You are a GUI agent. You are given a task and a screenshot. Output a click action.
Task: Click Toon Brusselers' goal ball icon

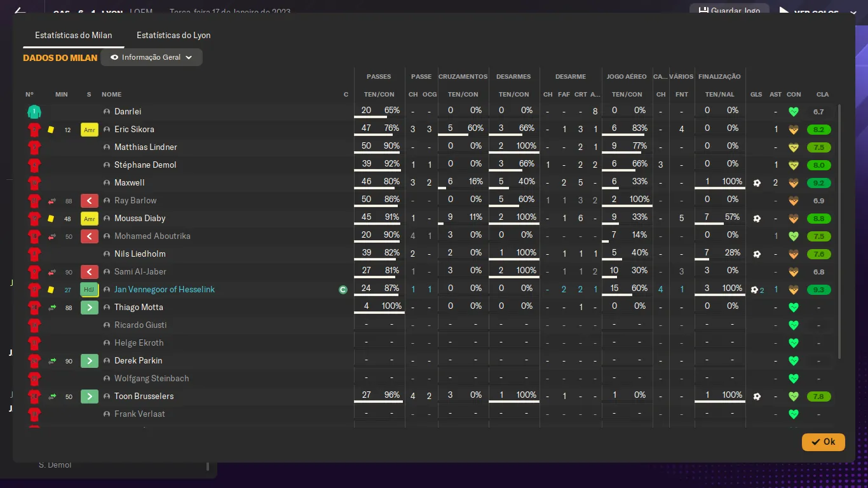click(756, 396)
